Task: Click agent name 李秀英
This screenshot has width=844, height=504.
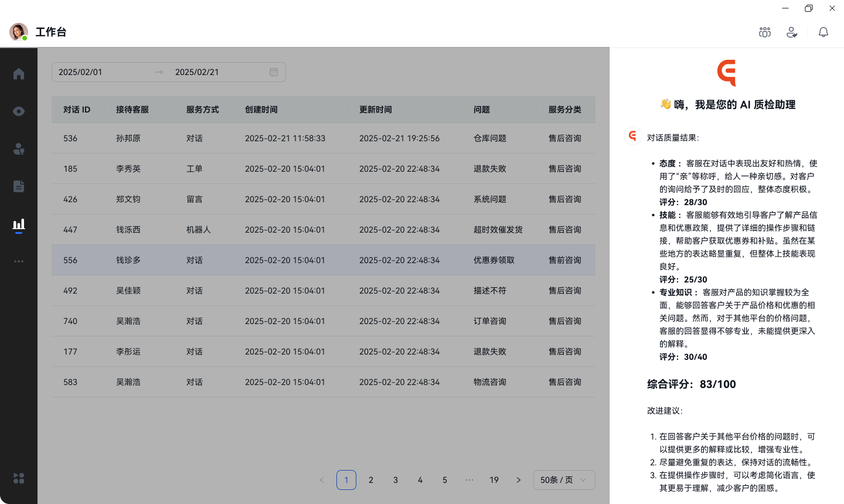Action: point(128,169)
